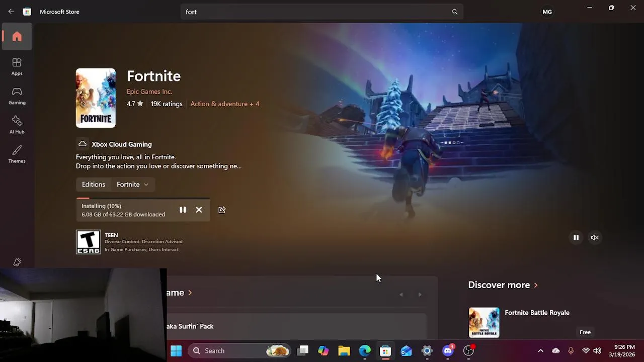
Task: Launch Copilot from taskbar
Action: point(324,350)
